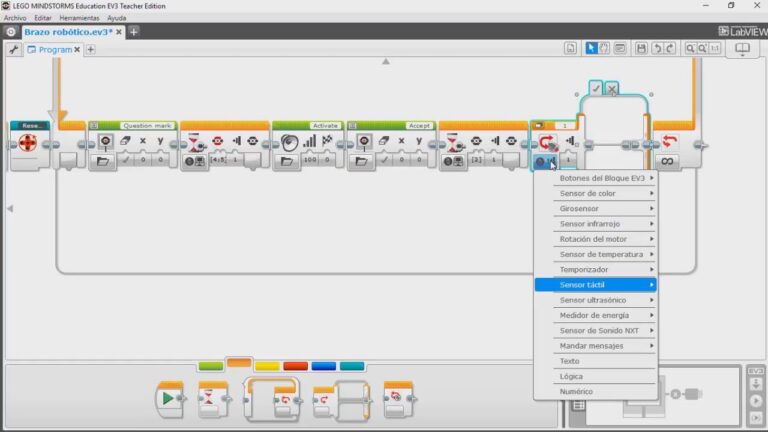The image size is (768, 432).
Task: Select the Brazo robótico.ev3 project tab
Action: (x=73, y=32)
